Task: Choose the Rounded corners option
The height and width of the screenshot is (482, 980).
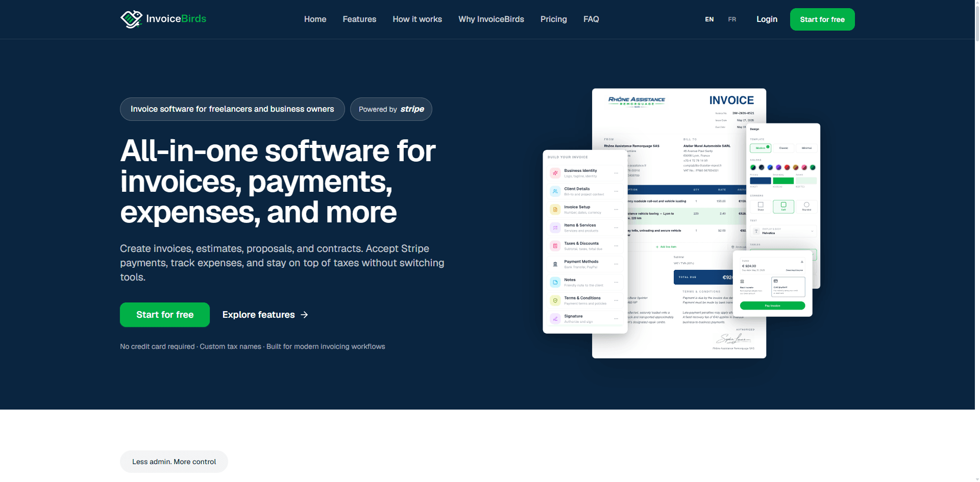Action: [806, 206]
